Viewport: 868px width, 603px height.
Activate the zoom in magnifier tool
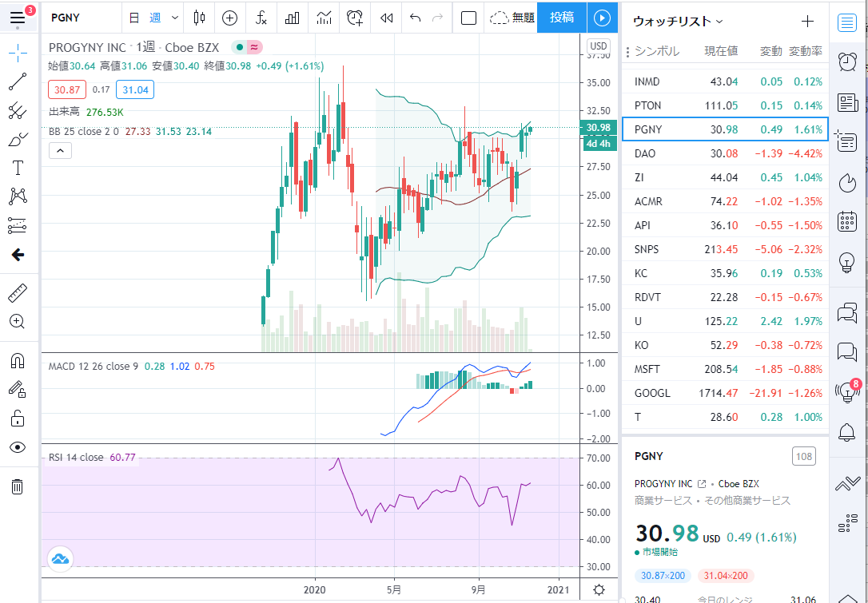point(18,321)
